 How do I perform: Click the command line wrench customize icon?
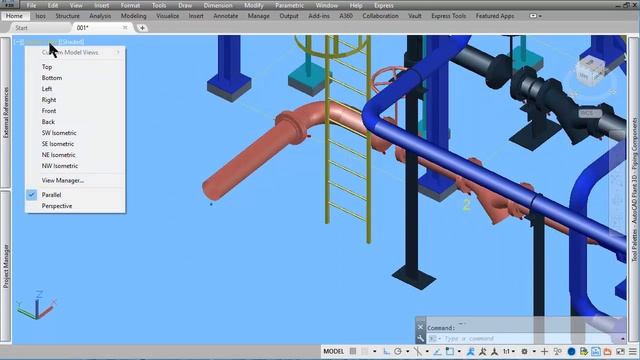pyautogui.click(x=420, y=338)
